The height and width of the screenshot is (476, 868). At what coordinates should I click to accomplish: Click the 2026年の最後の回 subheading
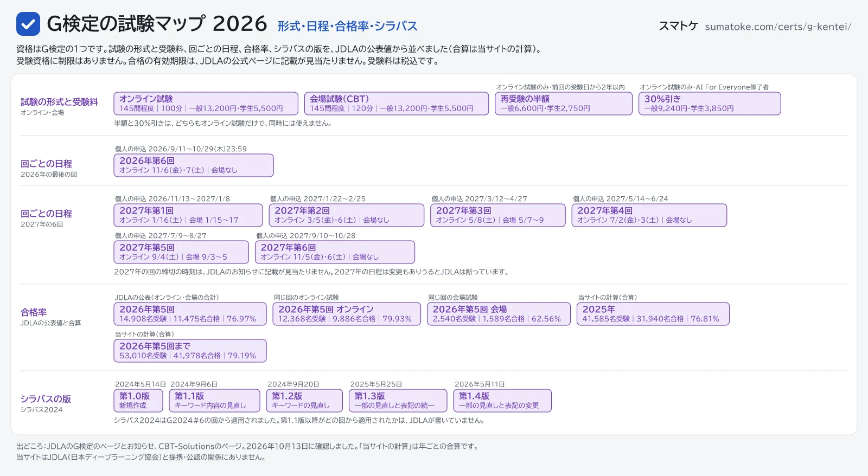click(x=49, y=174)
